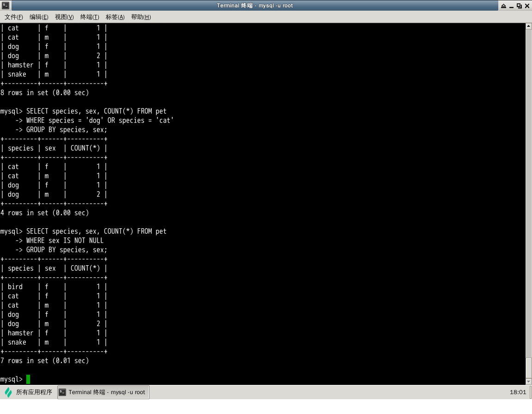
Task: Select the Terminal 终端 taskbar button
Action: pos(103,392)
